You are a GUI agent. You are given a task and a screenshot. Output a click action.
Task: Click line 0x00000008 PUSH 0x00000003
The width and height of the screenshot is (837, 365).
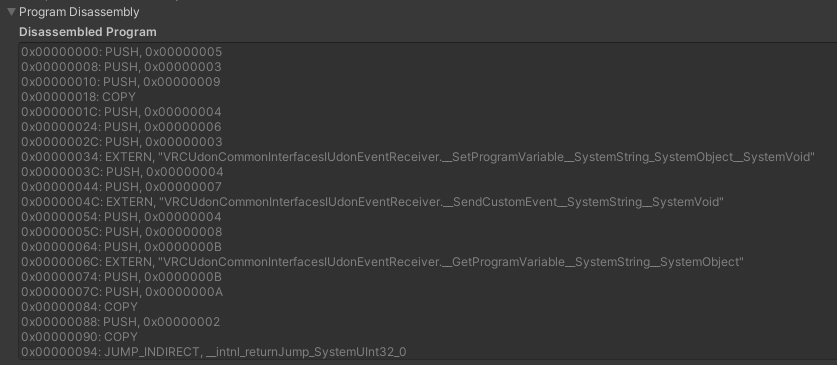(121, 67)
